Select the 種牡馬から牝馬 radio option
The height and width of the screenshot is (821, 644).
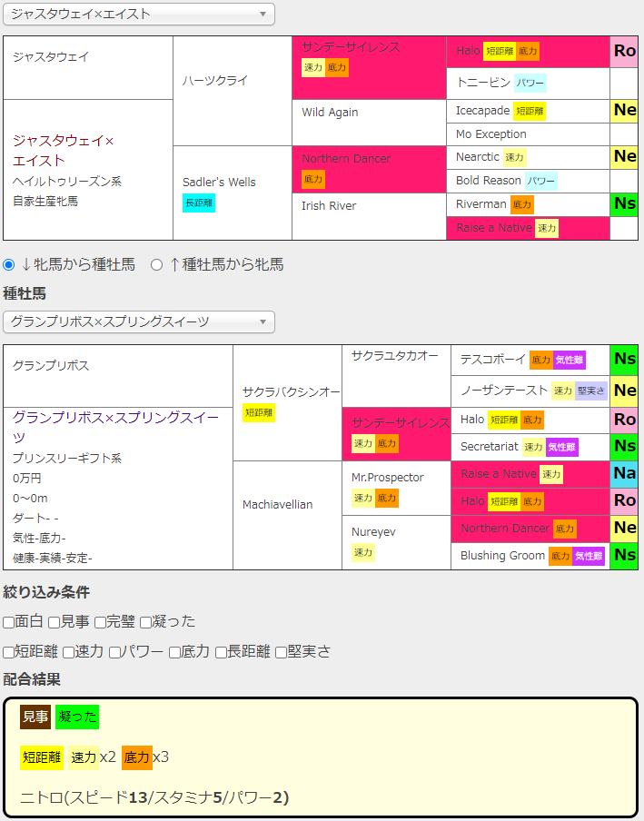pos(156,264)
